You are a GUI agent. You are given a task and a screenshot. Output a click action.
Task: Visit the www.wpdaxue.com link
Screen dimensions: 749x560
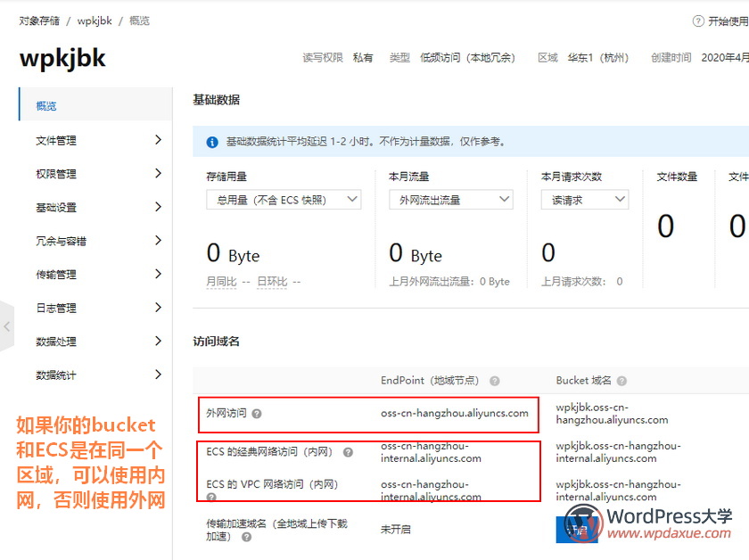pos(671,532)
